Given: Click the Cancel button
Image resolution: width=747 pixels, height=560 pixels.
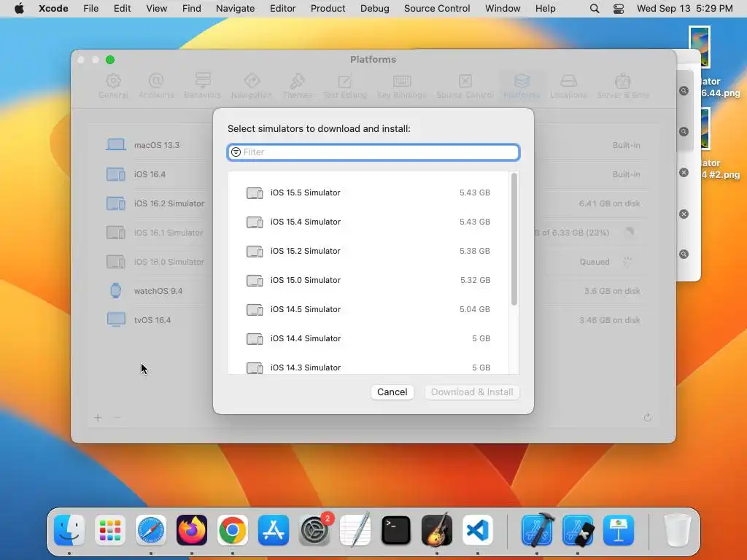Looking at the screenshot, I should click(x=392, y=392).
